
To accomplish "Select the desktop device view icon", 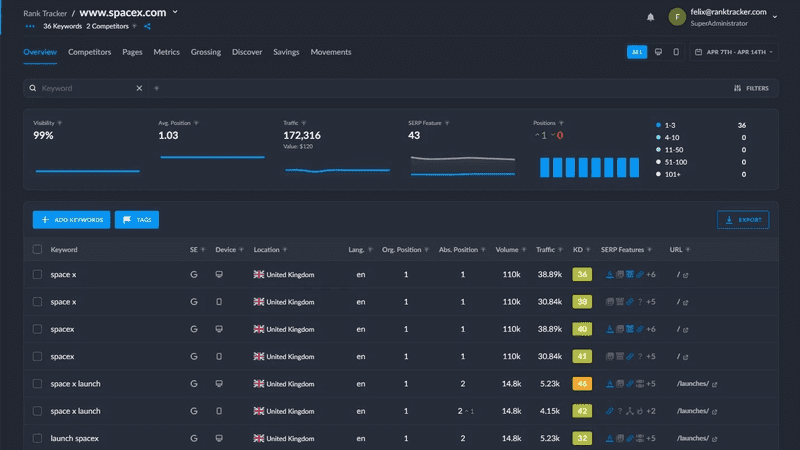I will pos(658,52).
